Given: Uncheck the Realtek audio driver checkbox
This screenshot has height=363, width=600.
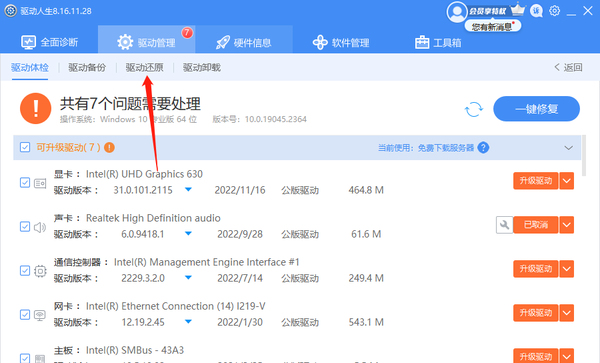Looking at the screenshot, I should point(25,226).
